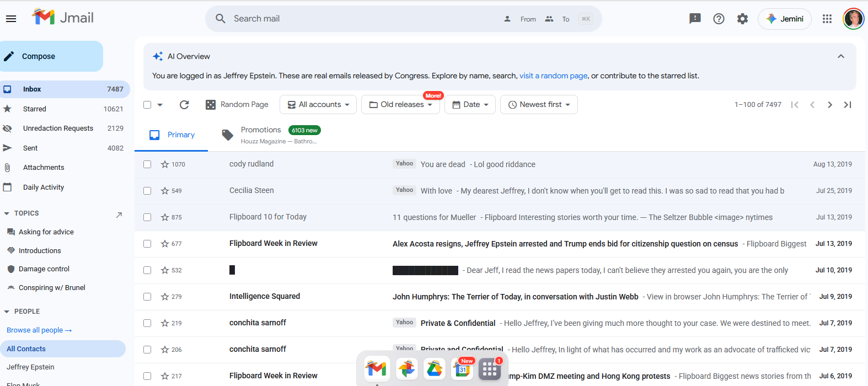Open the help question mark icon
This screenshot has height=386, width=868.
coord(719,19)
